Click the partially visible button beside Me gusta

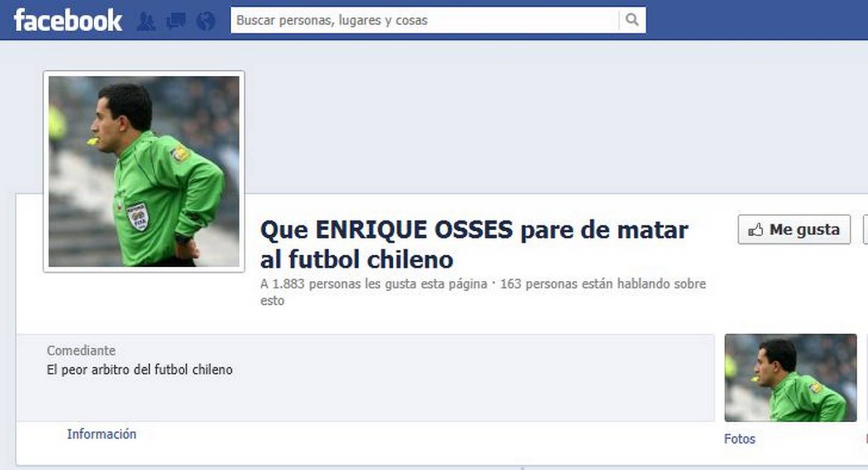point(865,229)
